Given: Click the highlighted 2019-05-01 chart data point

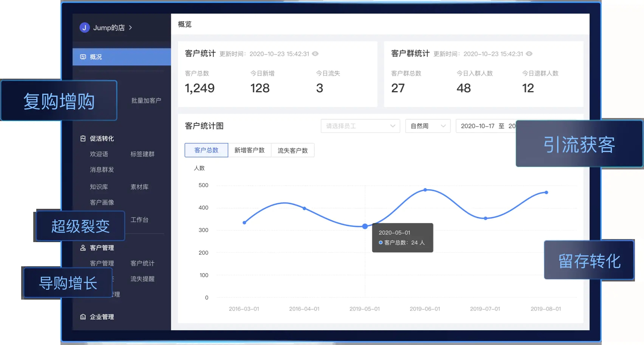Looking at the screenshot, I should [x=365, y=226].
